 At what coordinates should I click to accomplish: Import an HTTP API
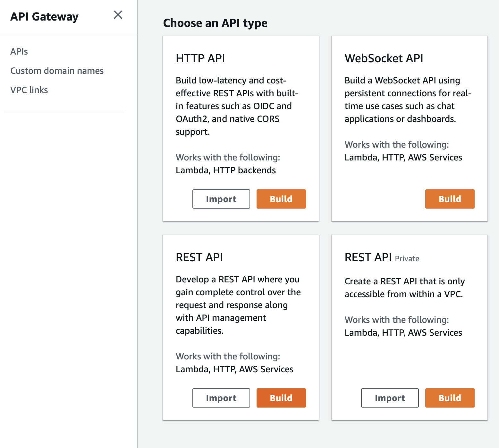pos(221,199)
